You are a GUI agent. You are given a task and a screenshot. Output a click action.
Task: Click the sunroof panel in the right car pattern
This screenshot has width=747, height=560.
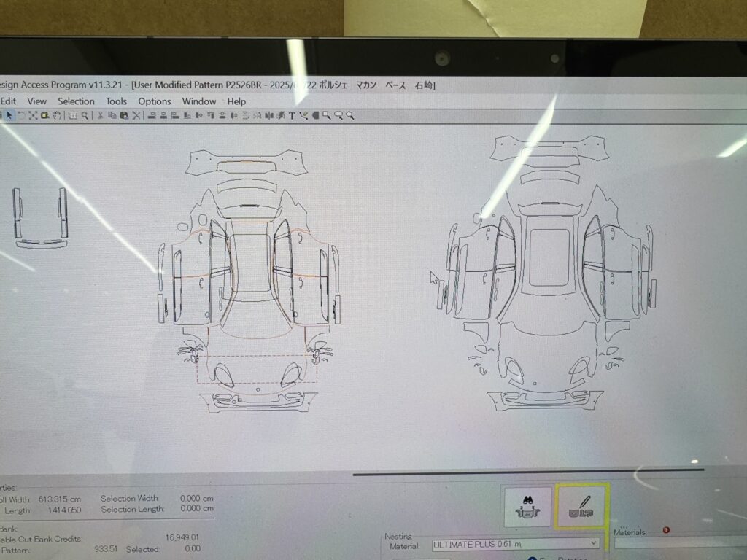(549, 257)
